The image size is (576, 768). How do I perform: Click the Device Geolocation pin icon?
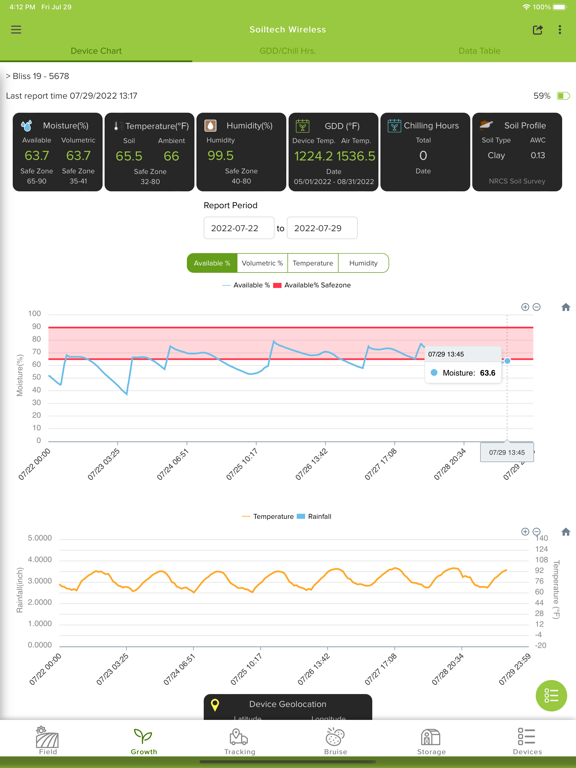pos(215,705)
